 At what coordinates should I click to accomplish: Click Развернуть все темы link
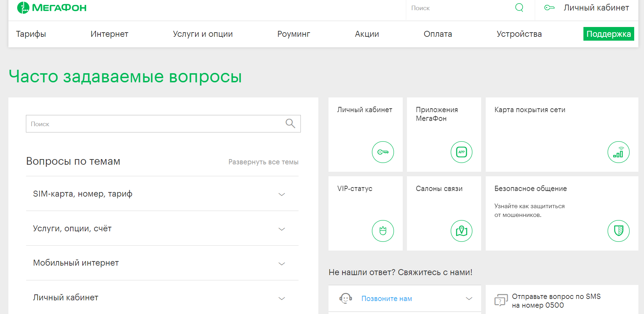coord(263,162)
